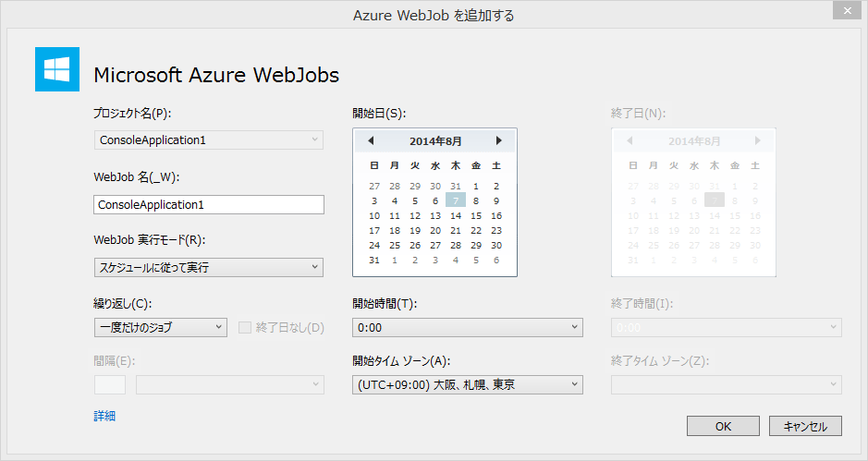Open the 詳細 link
The height and width of the screenshot is (461, 868).
pyautogui.click(x=104, y=416)
